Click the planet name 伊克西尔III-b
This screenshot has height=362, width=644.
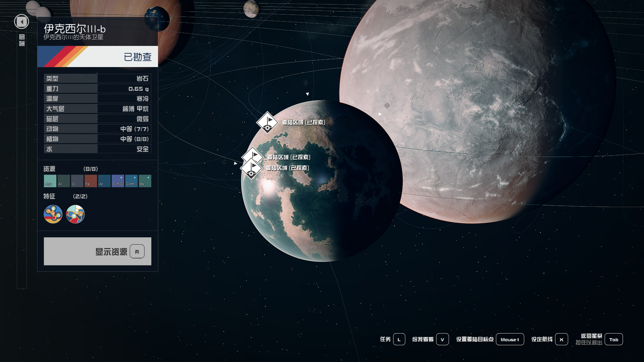[x=75, y=28]
